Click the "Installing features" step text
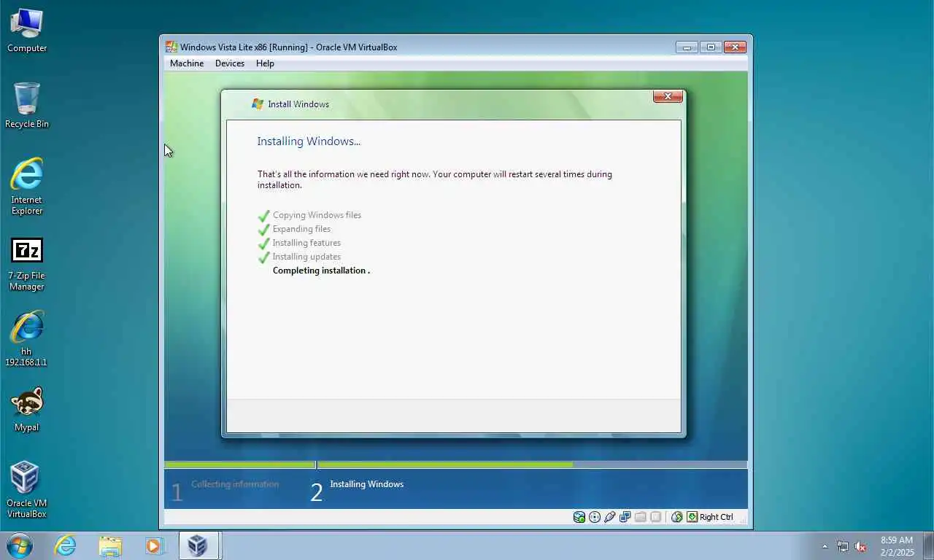934x560 pixels. point(306,243)
